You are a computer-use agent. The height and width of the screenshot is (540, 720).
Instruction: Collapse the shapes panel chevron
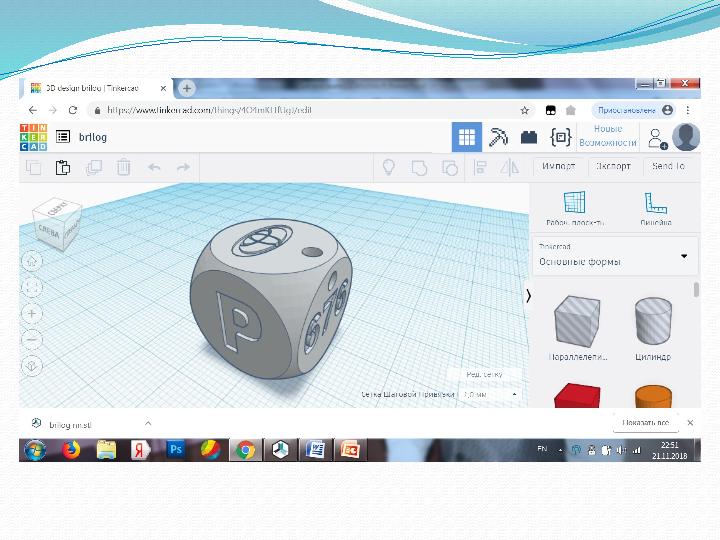[x=529, y=296]
